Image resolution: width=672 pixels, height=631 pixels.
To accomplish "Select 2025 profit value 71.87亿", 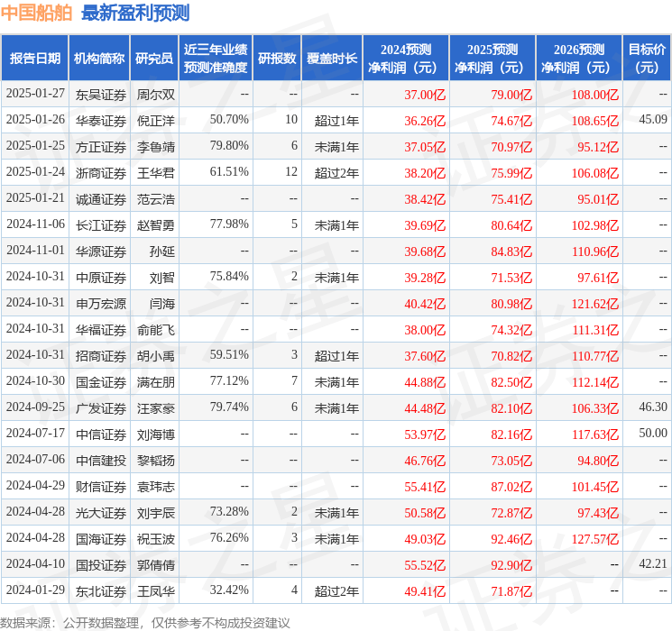I will pos(511,591).
